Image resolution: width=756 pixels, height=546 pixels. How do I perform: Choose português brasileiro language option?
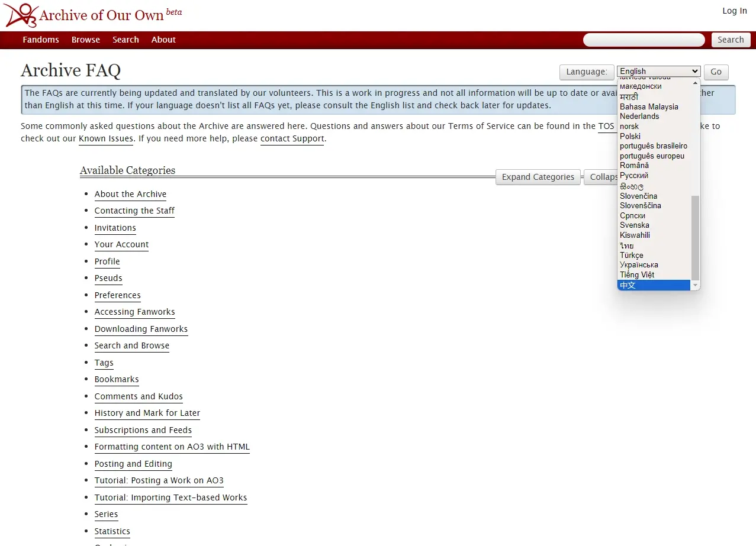[x=653, y=146]
